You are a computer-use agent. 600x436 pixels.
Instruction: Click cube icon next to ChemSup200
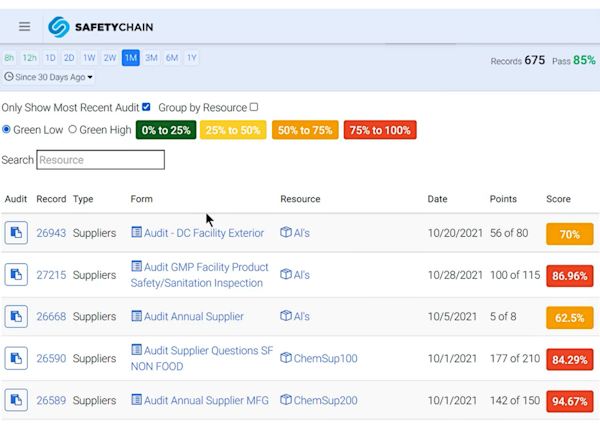click(286, 400)
